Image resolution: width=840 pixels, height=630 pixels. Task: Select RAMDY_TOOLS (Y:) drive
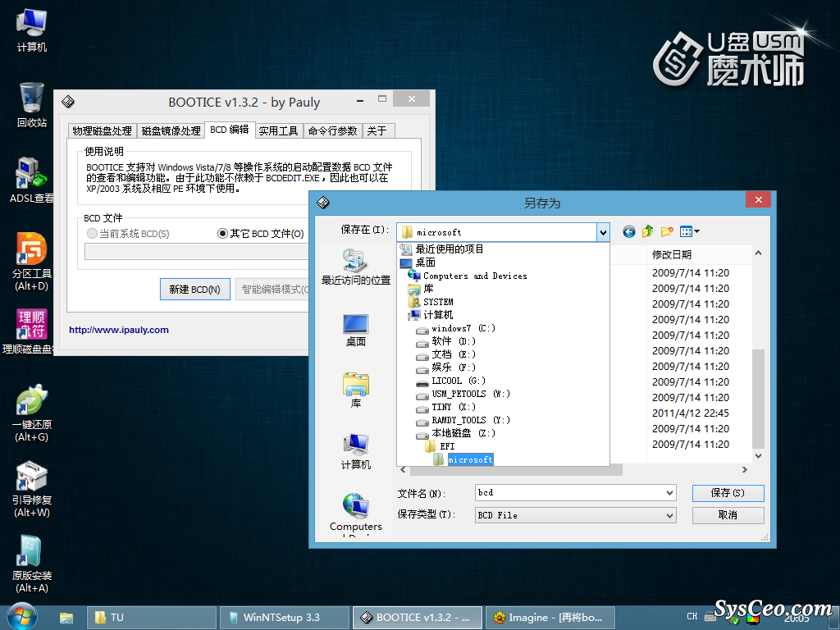tap(463, 421)
